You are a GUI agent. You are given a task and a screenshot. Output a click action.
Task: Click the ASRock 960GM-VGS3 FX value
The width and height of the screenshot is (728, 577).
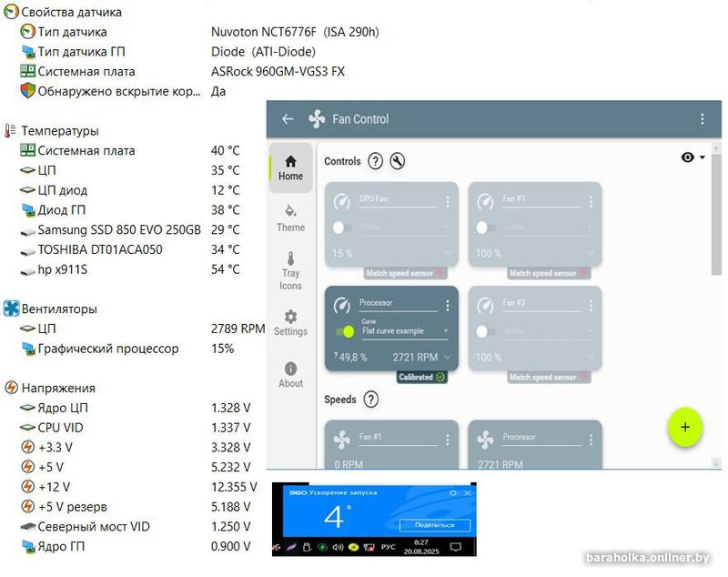pyautogui.click(x=278, y=72)
